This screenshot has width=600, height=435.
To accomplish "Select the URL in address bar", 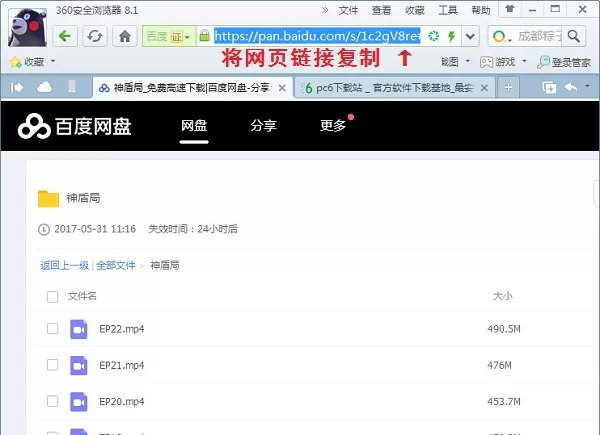I will tap(317, 36).
